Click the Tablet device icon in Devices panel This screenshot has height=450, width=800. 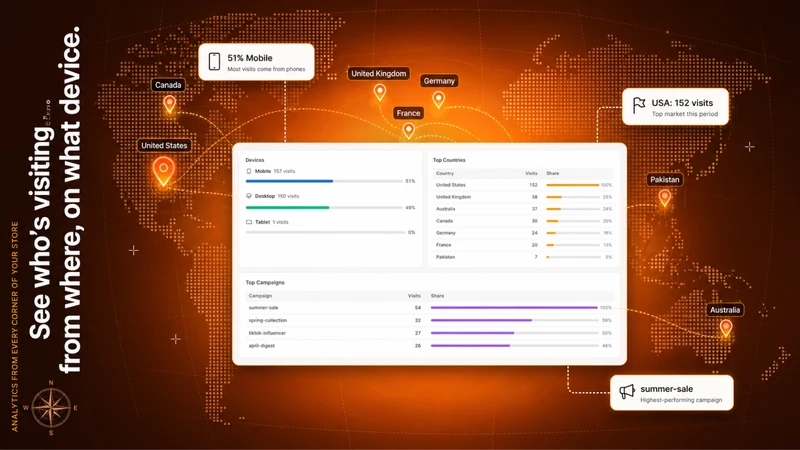[249, 222]
